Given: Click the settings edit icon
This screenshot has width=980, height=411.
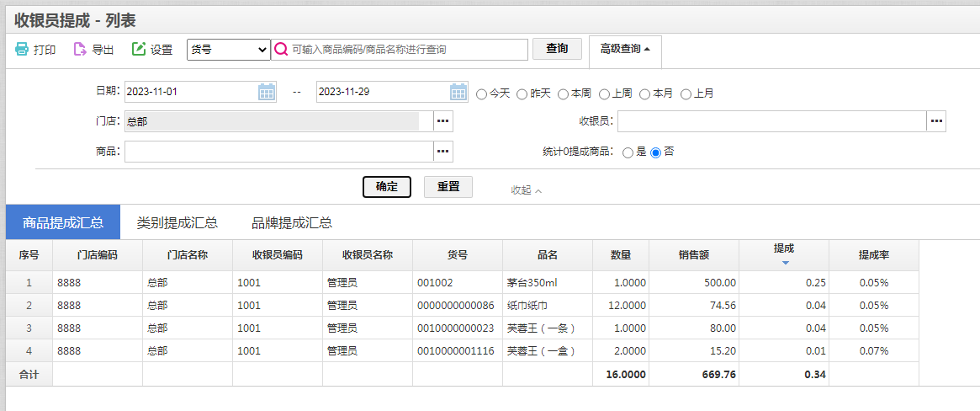Looking at the screenshot, I should [x=139, y=50].
